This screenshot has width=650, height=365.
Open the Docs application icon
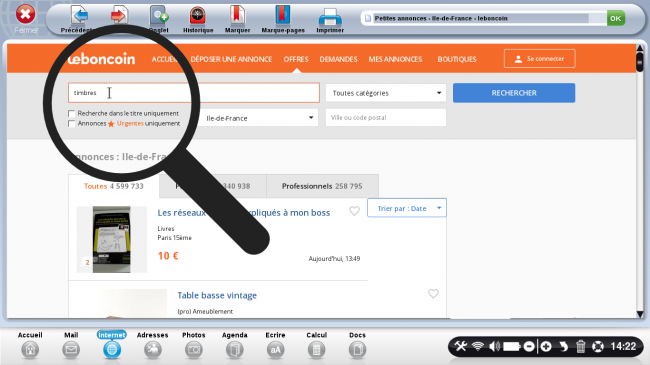[x=357, y=350]
